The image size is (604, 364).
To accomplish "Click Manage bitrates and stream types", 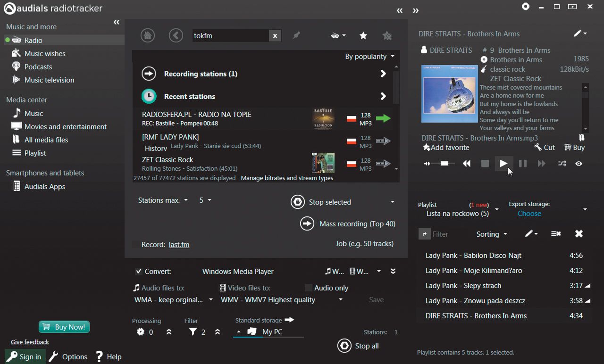I will click(x=287, y=178).
